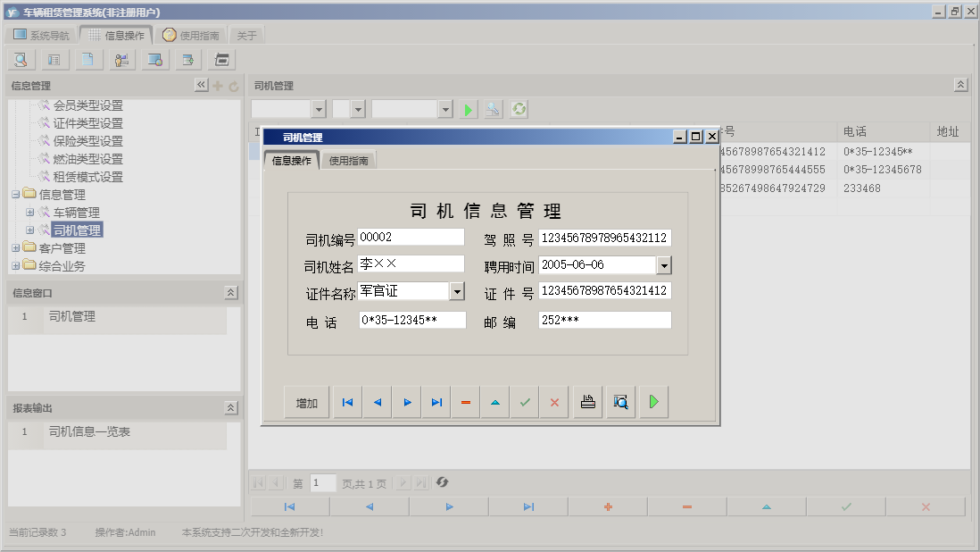Viewport: 980px width, 552px height.
Task: Expand the 综合业务 tree node
Action: [x=15, y=266]
